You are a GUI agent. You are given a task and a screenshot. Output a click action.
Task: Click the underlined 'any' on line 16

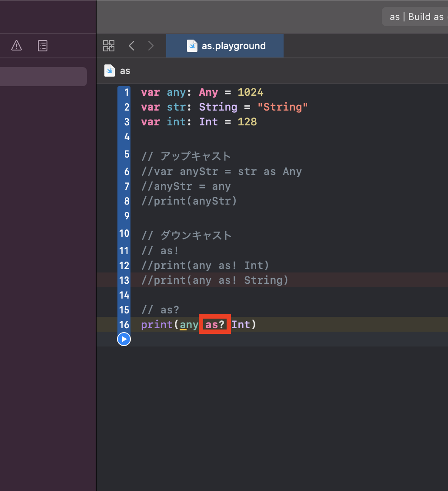click(x=189, y=325)
